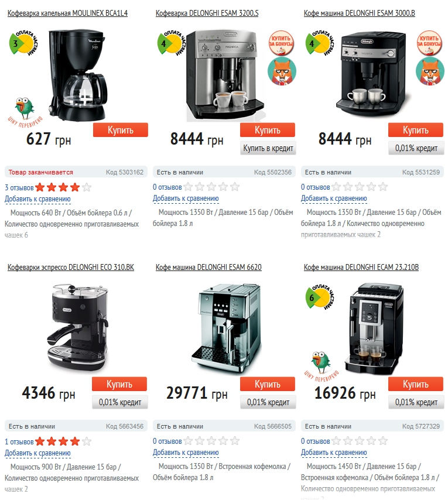
Task: Click the green bird icon on ECAM 23.210B
Action: coord(321,366)
